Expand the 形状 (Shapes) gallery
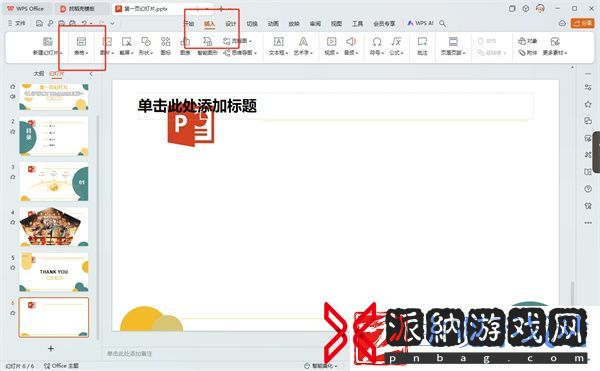This screenshot has width=600, height=371. pyautogui.click(x=146, y=46)
